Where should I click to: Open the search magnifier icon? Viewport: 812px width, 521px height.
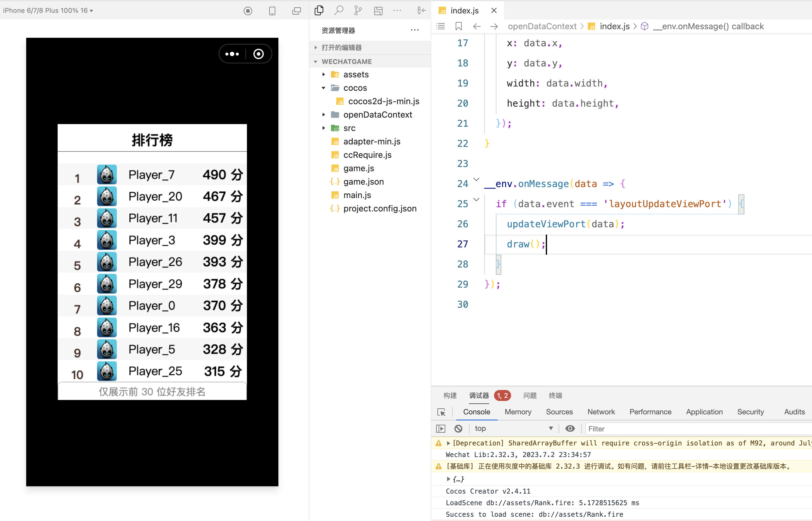coord(338,10)
